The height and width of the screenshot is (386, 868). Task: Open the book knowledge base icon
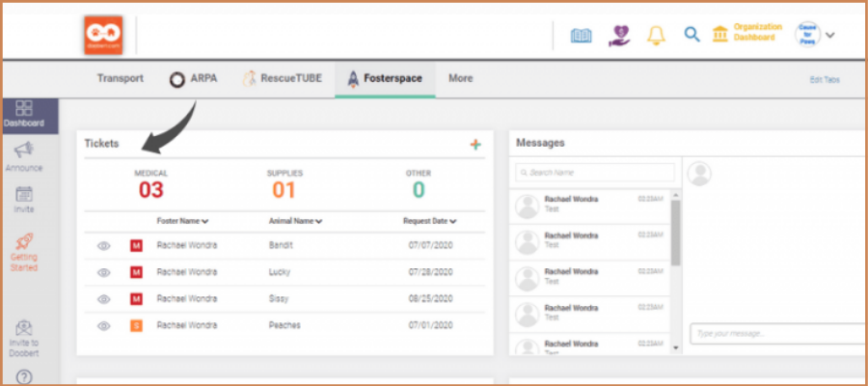pyautogui.click(x=581, y=36)
